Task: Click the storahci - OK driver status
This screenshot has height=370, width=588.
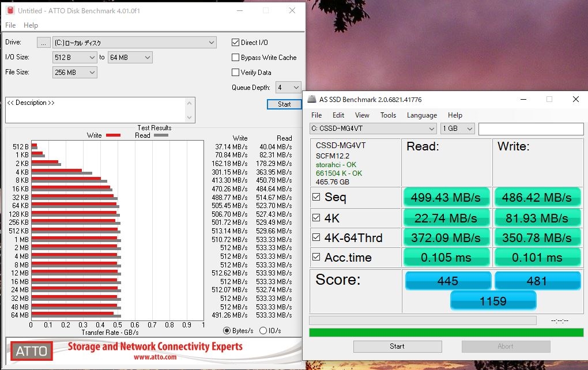Action: [336, 165]
